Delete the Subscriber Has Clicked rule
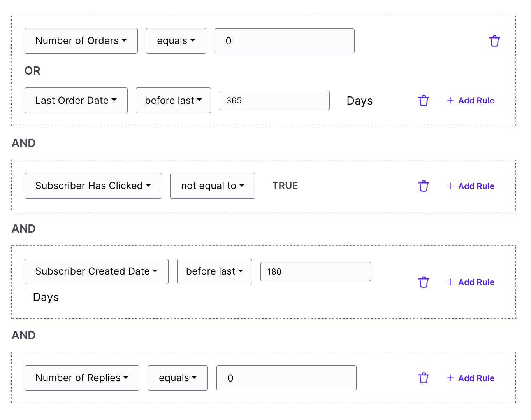This screenshot has width=531, height=420. pyautogui.click(x=424, y=186)
